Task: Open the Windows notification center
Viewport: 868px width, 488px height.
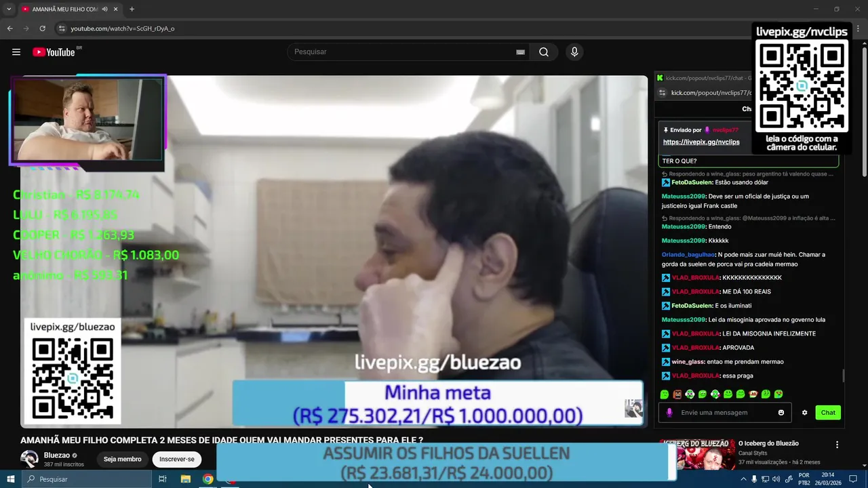Action: (853, 479)
